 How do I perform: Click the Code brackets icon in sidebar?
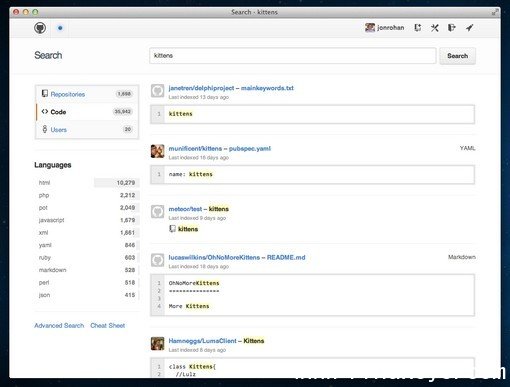pyautogui.click(x=45, y=112)
